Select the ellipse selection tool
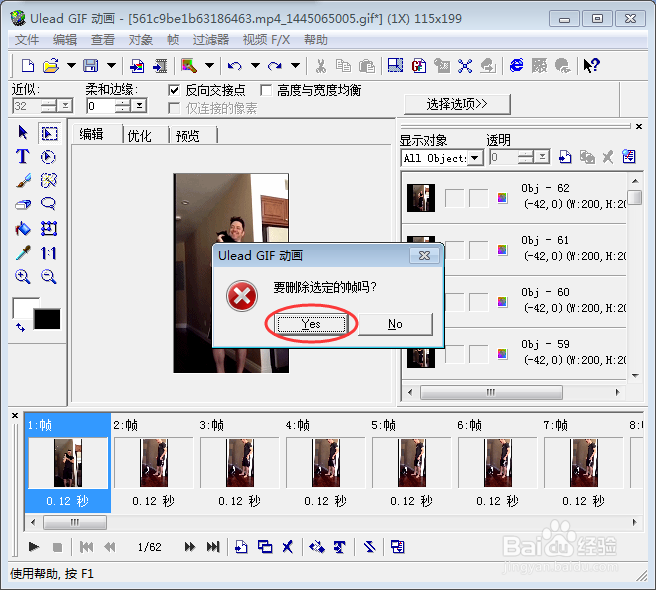The width and height of the screenshot is (656, 590). [x=48, y=157]
